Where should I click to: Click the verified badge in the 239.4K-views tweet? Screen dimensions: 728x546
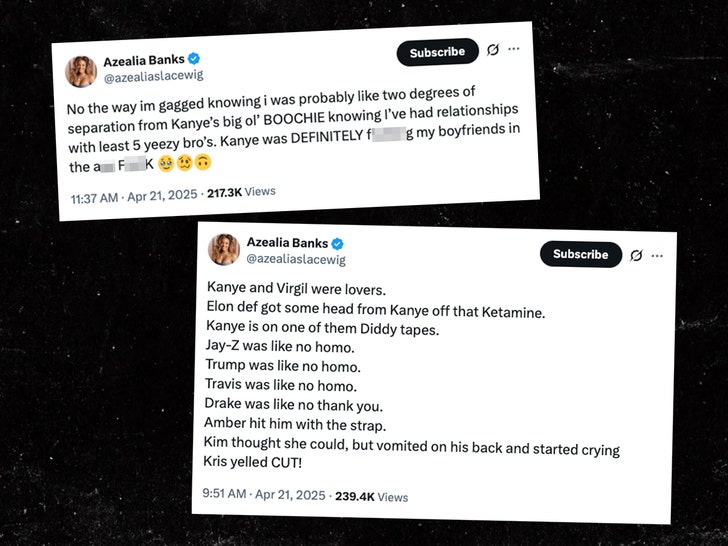[x=338, y=243]
